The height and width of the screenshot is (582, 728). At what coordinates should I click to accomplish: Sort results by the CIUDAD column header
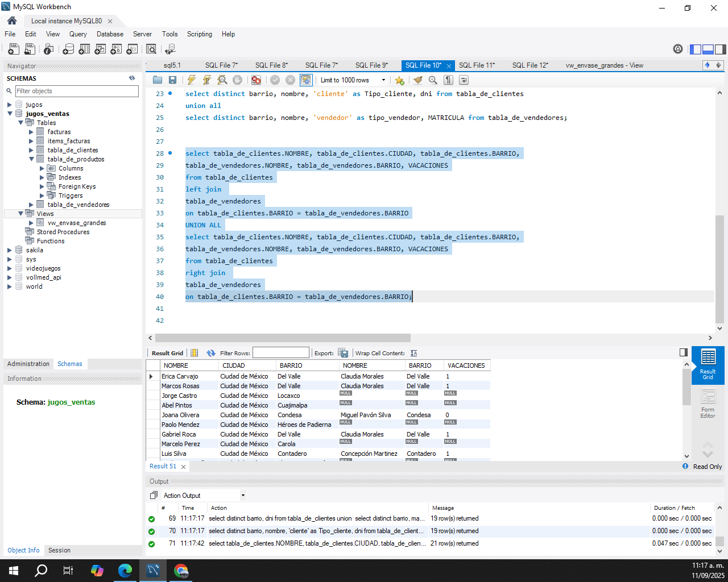pos(247,365)
